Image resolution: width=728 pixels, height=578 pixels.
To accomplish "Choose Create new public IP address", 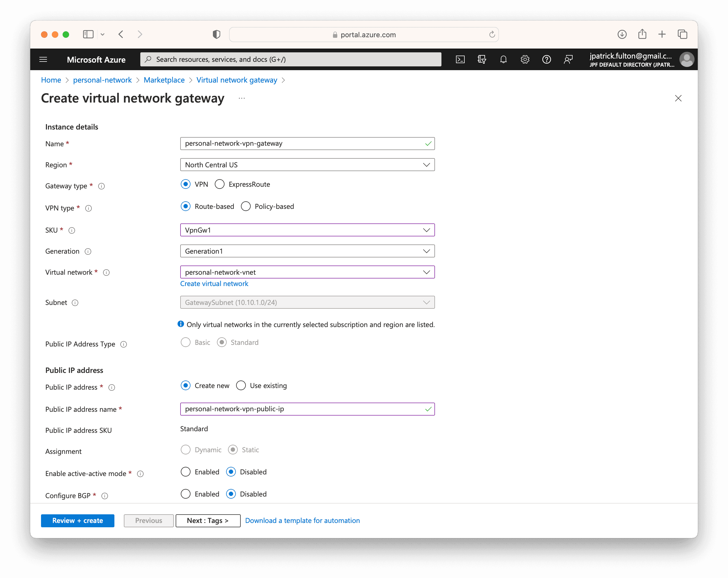I will [x=186, y=386].
